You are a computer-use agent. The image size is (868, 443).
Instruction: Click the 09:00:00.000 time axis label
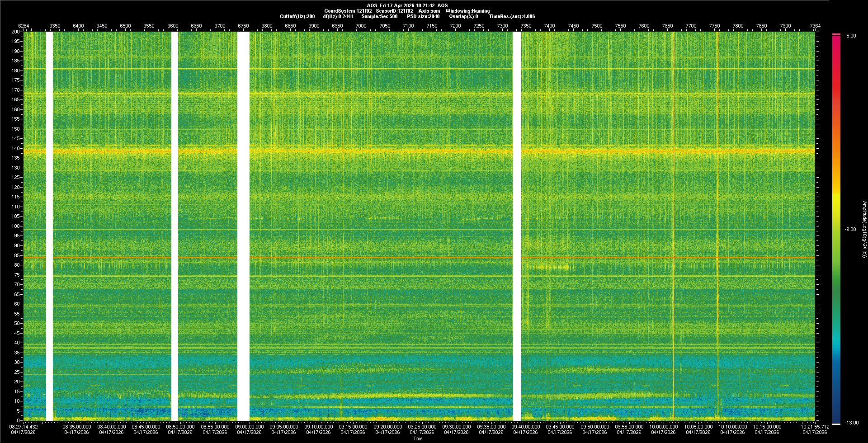point(249,427)
